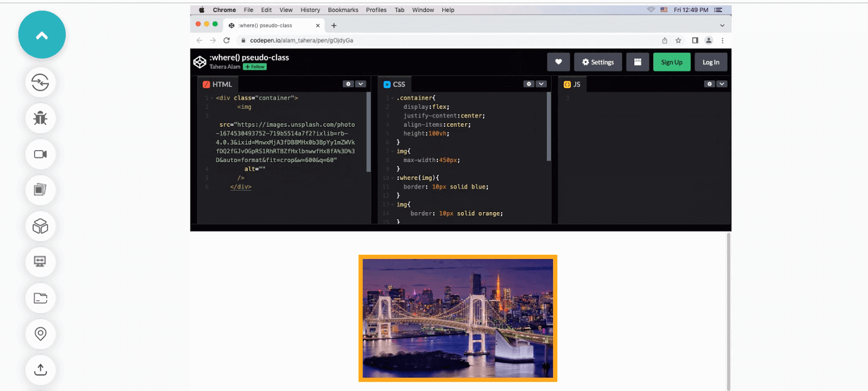
Task: Open the bug report icon in sidebar
Action: pos(40,118)
